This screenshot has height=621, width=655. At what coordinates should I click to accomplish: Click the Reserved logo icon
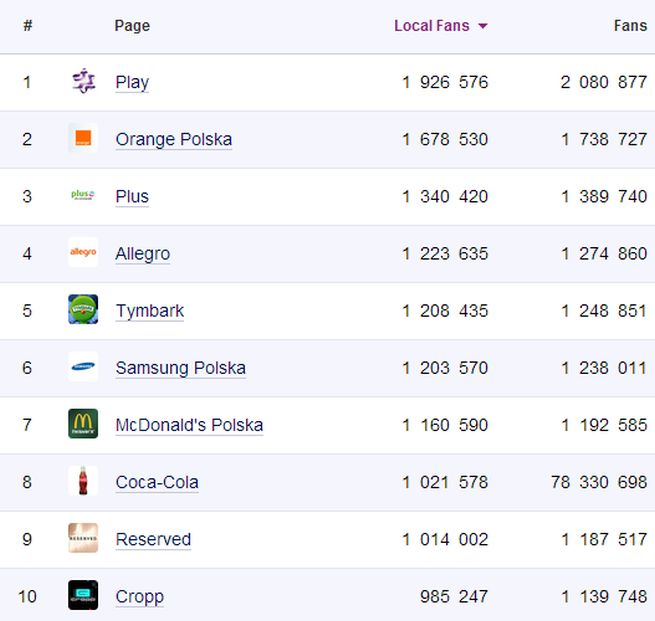tap(83, 538)
